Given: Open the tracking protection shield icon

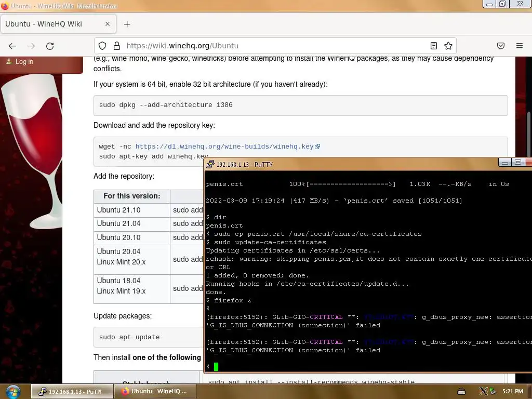Looking at the screenshot, I should click(102, 46).
